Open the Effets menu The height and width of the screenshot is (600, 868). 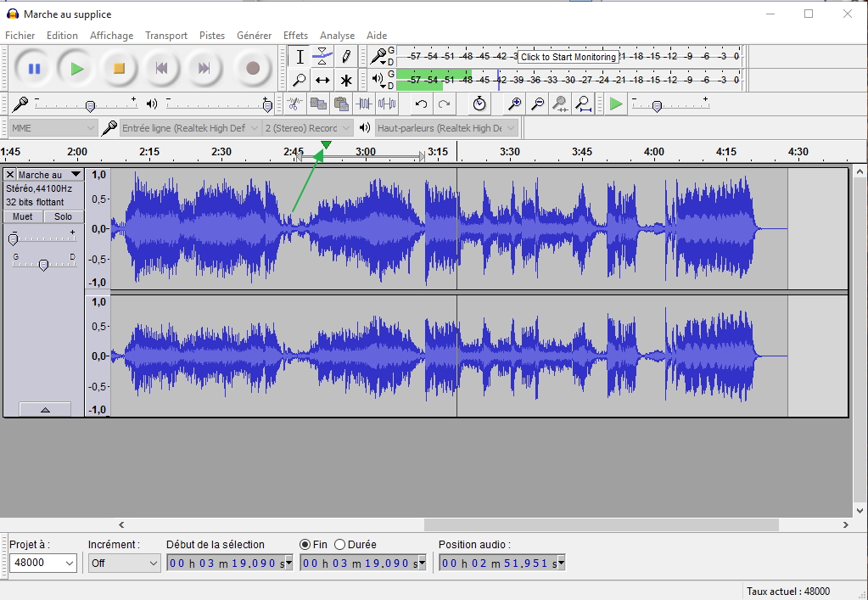coord(295,36)
